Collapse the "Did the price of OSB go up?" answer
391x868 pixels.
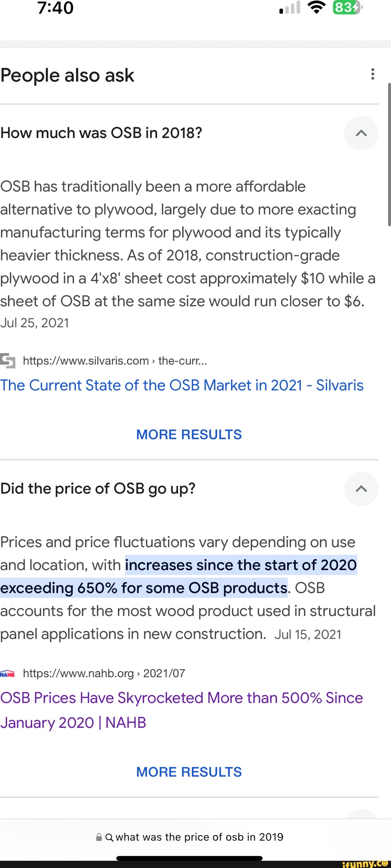point(361,489)
